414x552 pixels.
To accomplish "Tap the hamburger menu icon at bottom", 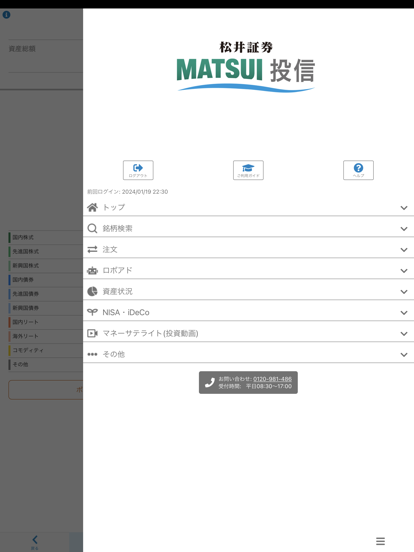I will (380, 541).
